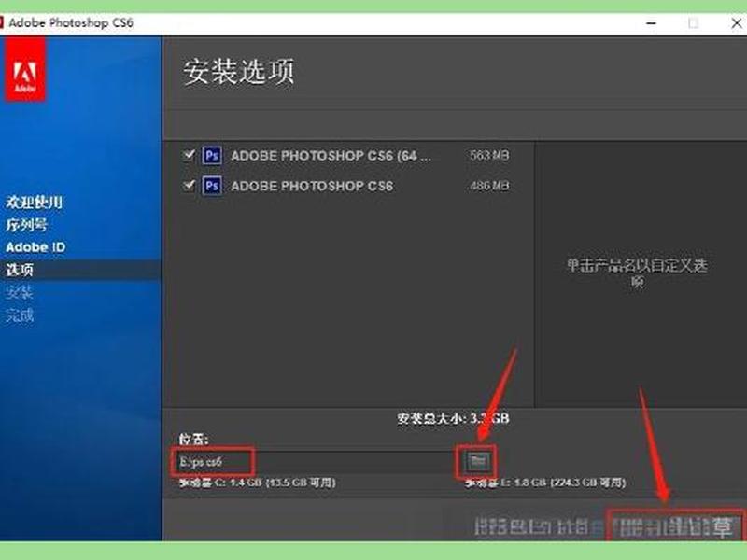Click the 563 MB size value
The image size is (747, 560).
[x=489, y=155]
